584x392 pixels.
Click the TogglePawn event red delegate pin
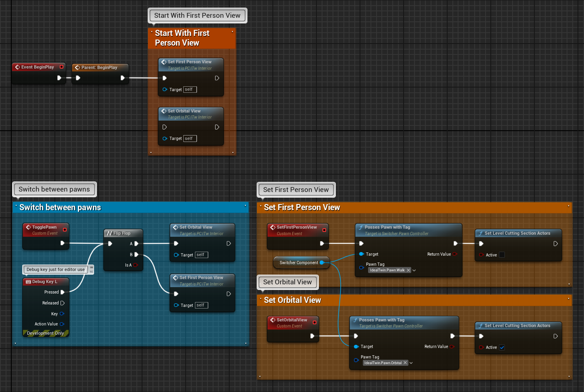coord(65,229)
